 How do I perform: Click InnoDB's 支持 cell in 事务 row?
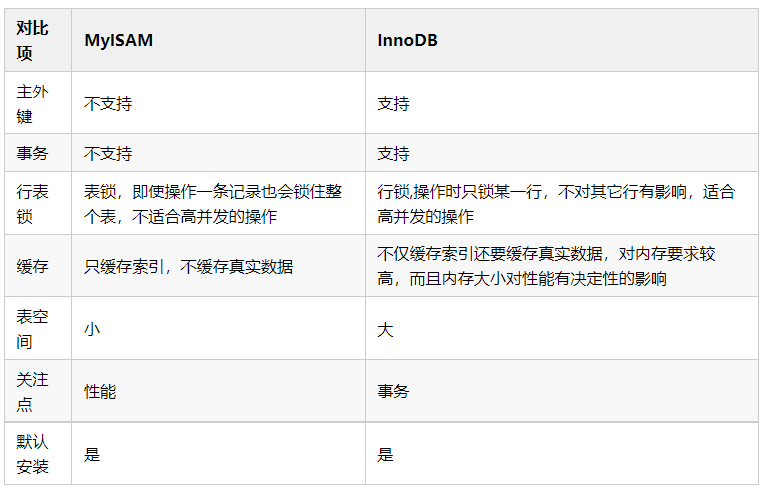(393, 155)
